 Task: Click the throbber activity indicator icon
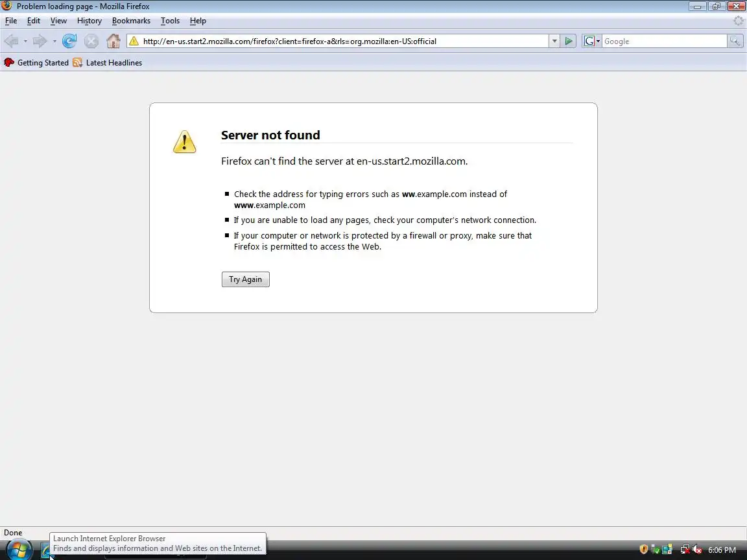[x=739, y=21]
